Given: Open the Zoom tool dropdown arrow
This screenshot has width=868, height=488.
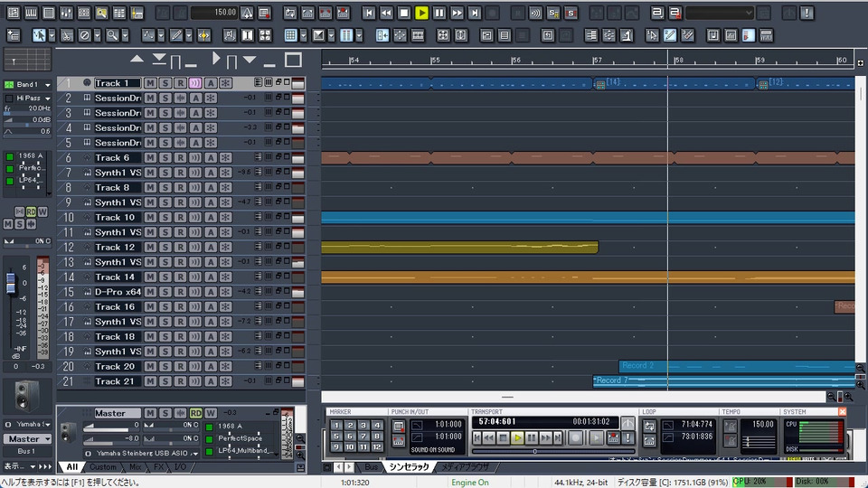Looking at the screenshot, I should pyautogui.click(x=125, y=35).
